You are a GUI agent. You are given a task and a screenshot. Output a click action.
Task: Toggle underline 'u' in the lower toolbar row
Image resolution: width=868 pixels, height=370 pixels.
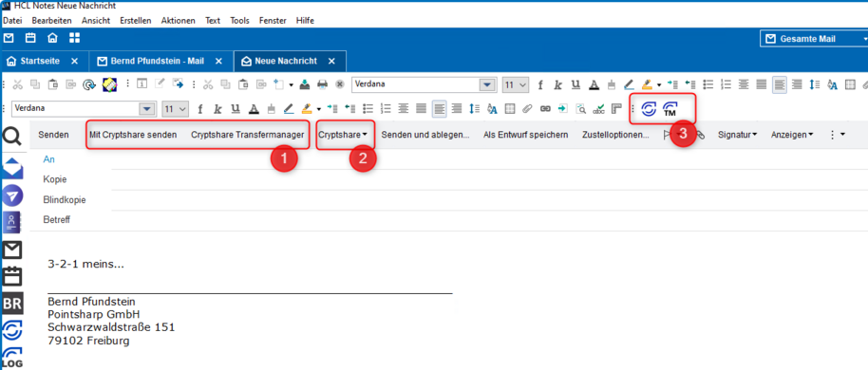pyautogui.click(x=236, y=108)
